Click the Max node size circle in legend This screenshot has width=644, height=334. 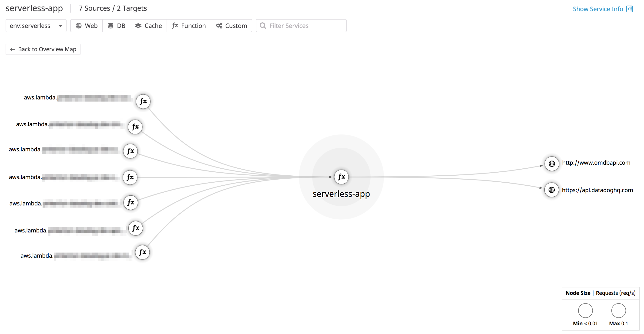(x=618, y=310)
